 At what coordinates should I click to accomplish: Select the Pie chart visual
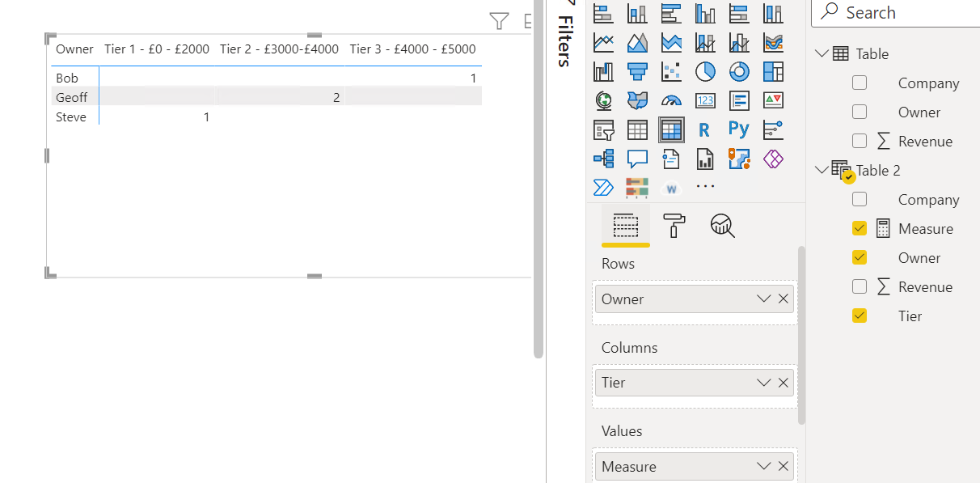[705, 71]
